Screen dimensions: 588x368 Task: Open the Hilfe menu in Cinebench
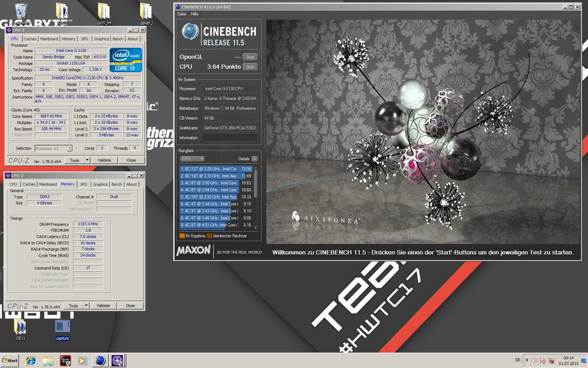[195, 14]
